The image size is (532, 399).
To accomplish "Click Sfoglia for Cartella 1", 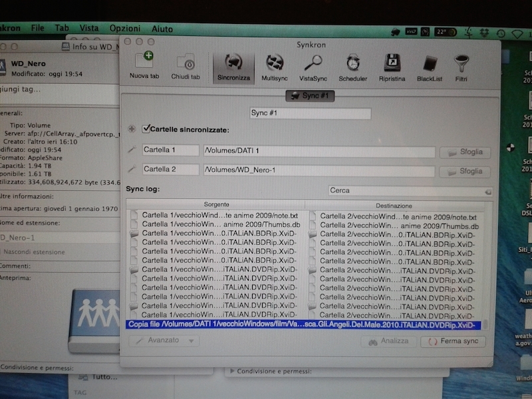I will (465, 152).
